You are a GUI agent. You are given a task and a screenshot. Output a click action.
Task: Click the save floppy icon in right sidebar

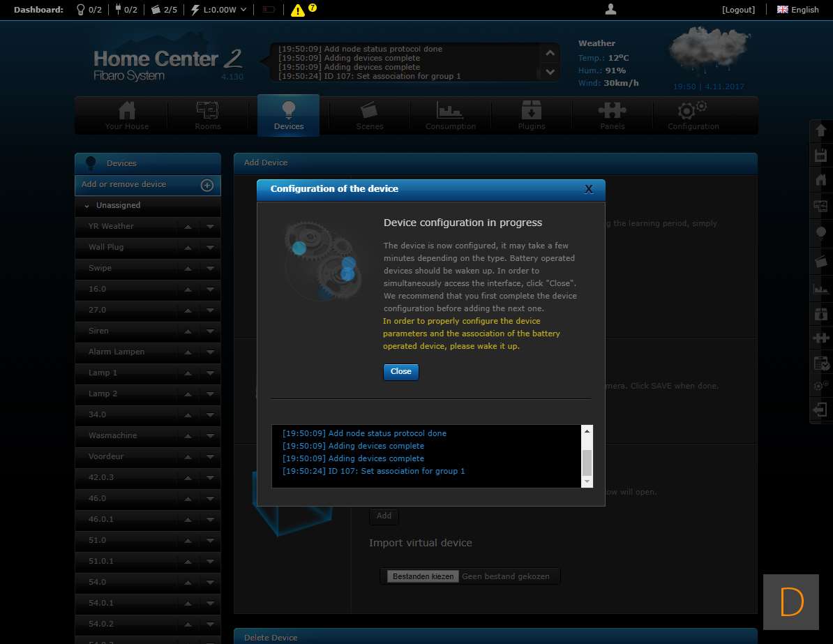pyautogui.click(x=820, y=155)
